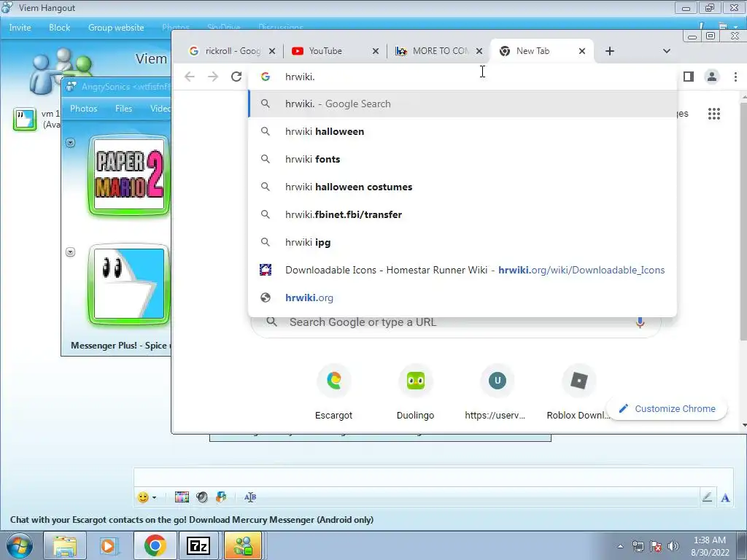Focus Search Google or type URL box

[x=455, y=322]
